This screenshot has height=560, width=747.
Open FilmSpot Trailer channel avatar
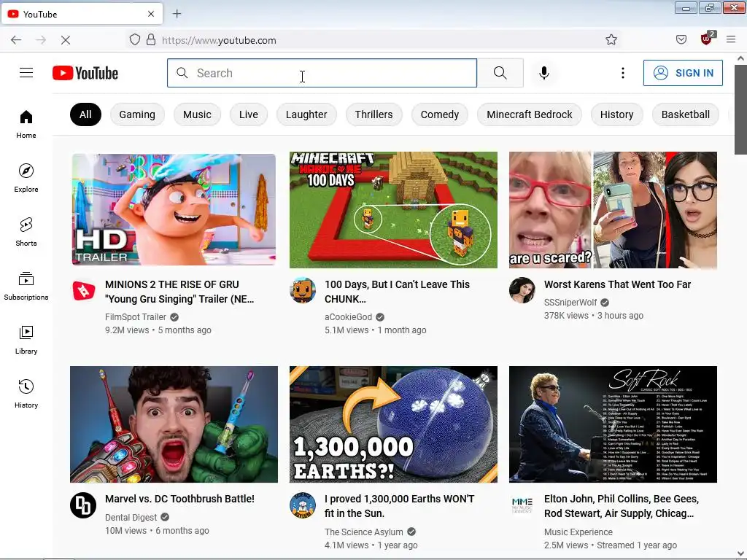point(83,290)
